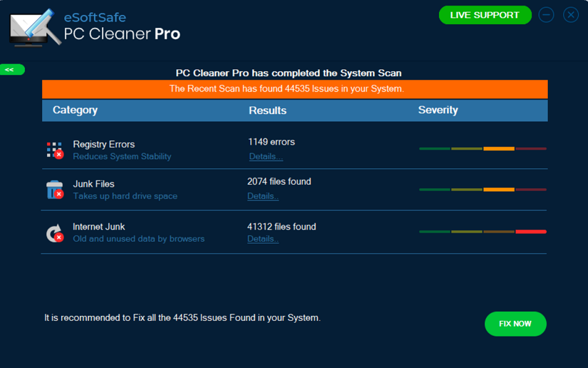Click the Junk Files severity bar
The height and width of the screenshot is (368, 588).
pos(482,189)
